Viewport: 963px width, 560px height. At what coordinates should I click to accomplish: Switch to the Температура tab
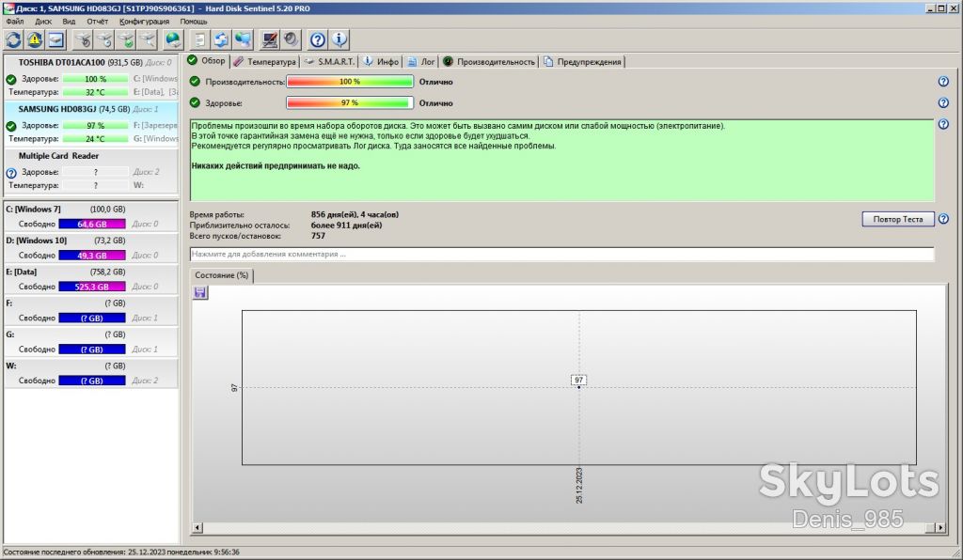[265, 62]
